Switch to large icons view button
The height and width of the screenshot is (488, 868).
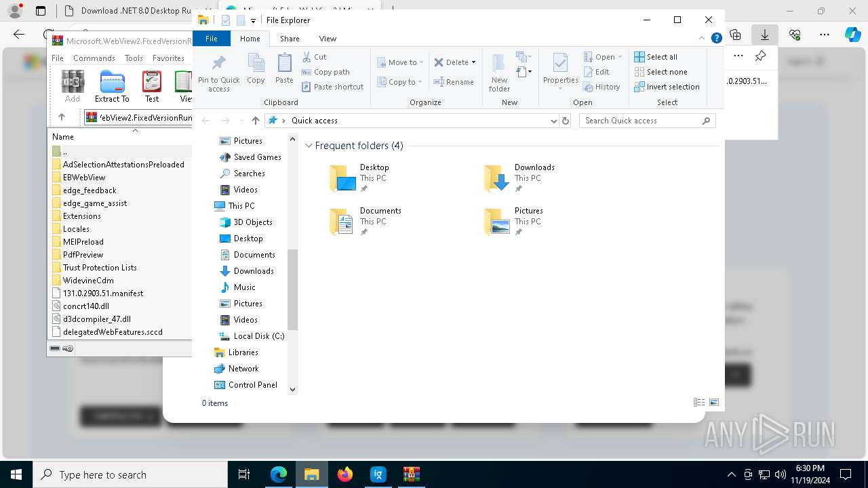click(714, 403)
